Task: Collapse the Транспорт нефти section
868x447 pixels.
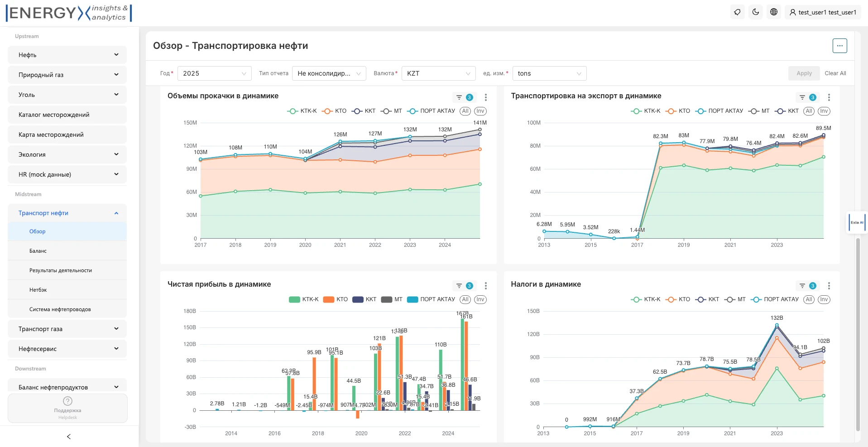Action: 67,213
